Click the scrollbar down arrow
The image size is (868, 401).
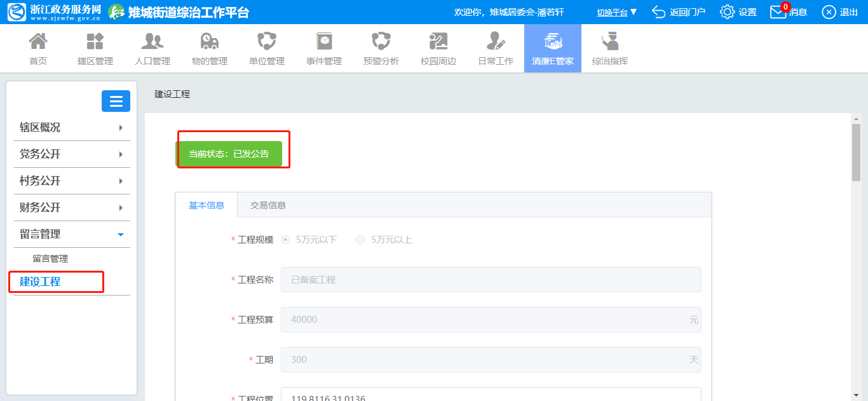(856, 395)
